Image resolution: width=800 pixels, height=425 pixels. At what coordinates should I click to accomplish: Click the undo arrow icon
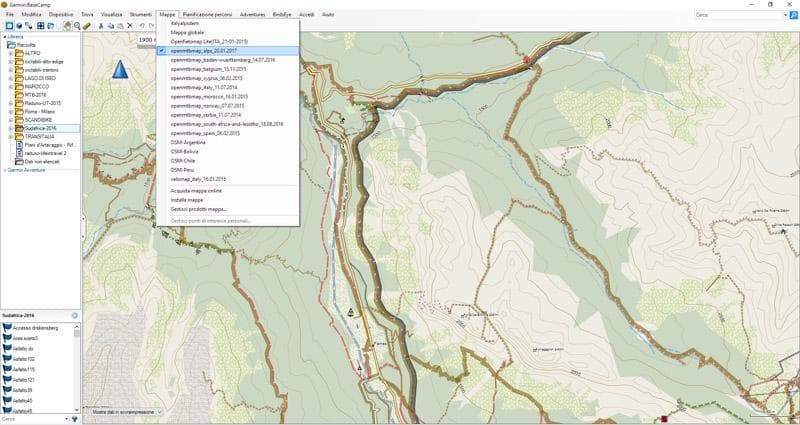[x=142, y=26]
